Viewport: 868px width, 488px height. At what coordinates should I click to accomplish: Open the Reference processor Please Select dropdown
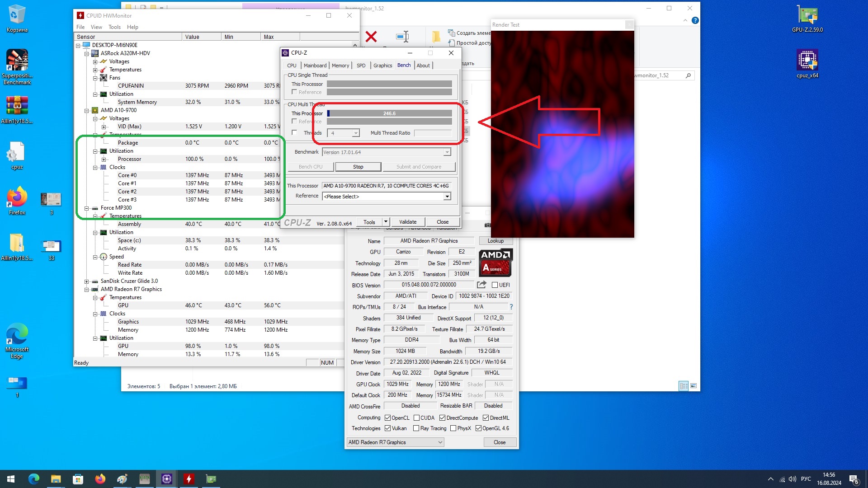[x=447, y=197]
